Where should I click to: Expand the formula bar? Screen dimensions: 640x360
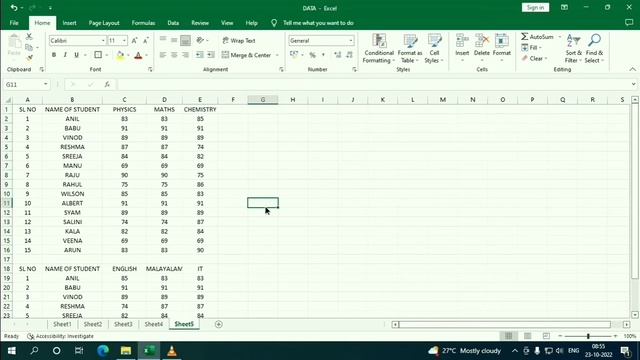coord(633,84)
